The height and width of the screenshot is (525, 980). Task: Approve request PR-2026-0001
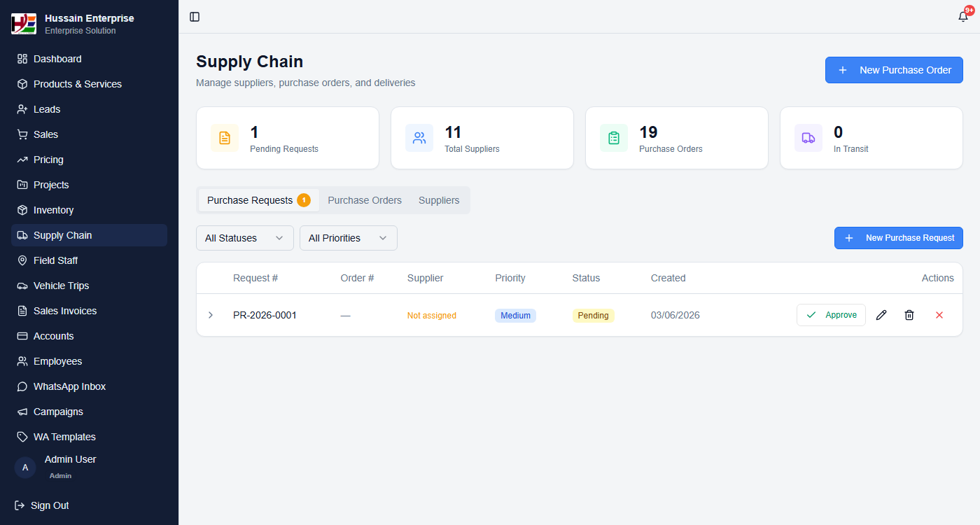pyautogui.click(x=831, y=315)
